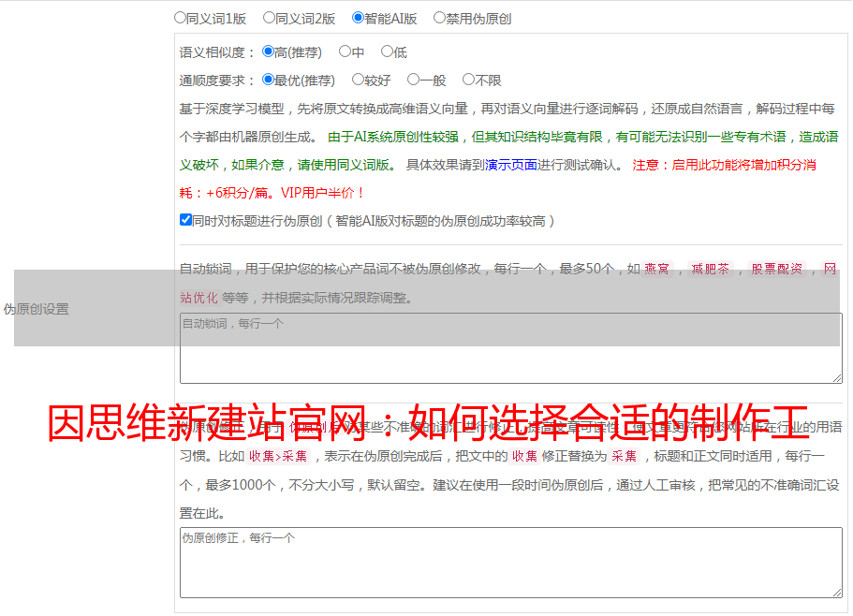Uncheck 同时对标题进行伪原创 checkbox
Viewport: 853px width, 616px height.
185,220
